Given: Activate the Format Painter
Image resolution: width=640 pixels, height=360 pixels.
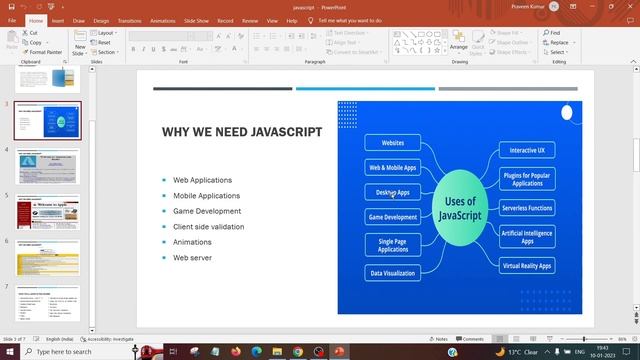Looking at the screenshot, I should point(42,52).
